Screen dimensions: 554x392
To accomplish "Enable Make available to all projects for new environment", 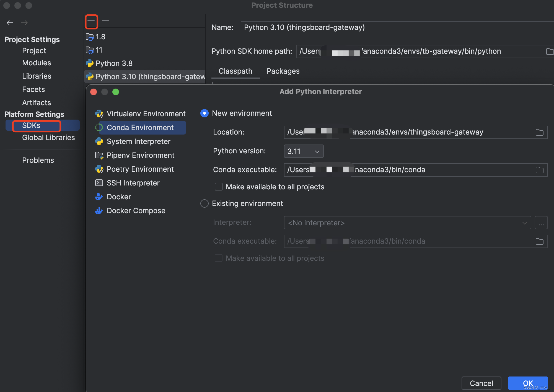I will 219,187.
